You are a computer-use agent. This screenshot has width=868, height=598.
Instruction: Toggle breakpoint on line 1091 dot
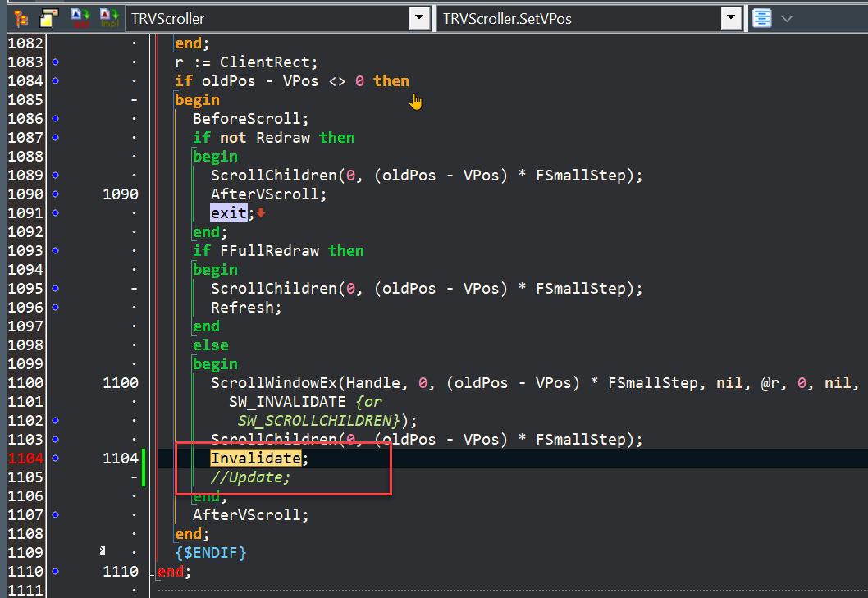55,212
